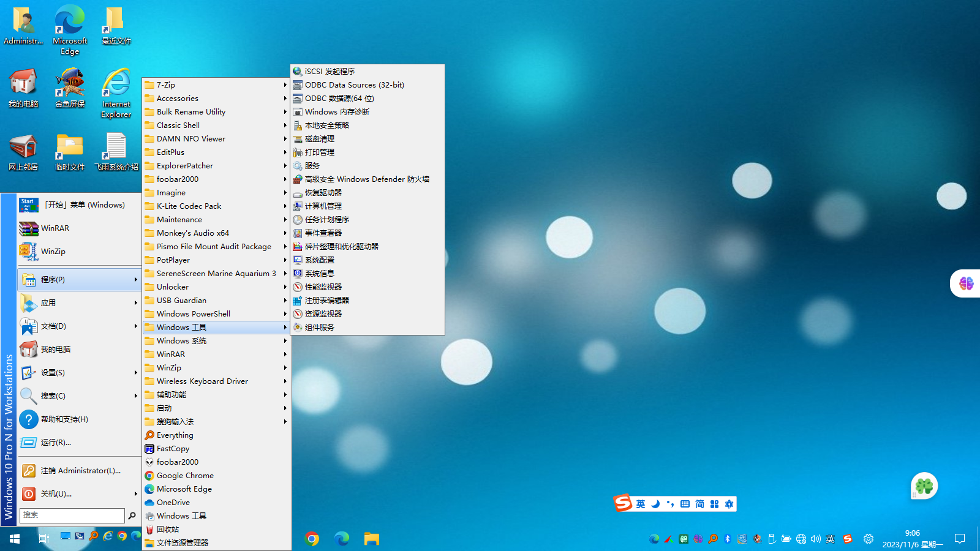The width and height of the screenshot is (980, 551).
Task: Open 「开始」菜单 (Windows) entry
Action: pos(80,205)
